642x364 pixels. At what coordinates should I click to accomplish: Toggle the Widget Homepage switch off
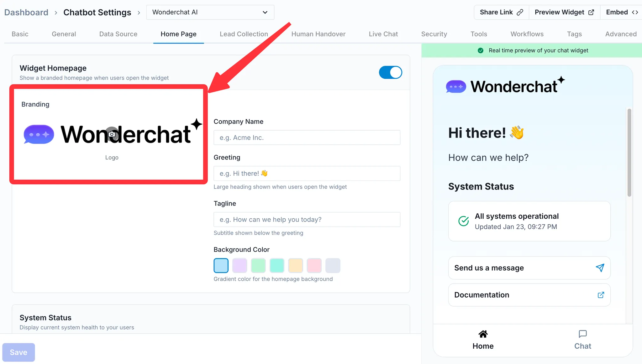pos(390,72)
